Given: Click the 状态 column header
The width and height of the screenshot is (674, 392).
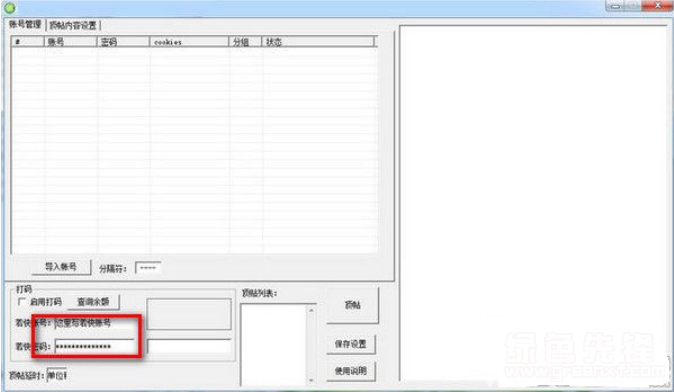Looking at the screenshot, I should pos(318,42).
